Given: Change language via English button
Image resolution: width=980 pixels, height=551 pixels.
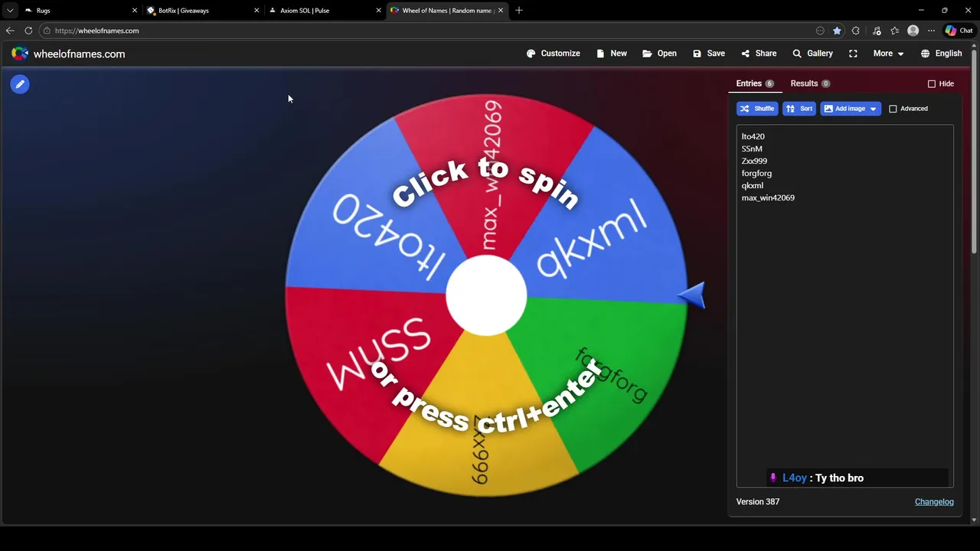Looking at the screenshot, I should [941, 54].
